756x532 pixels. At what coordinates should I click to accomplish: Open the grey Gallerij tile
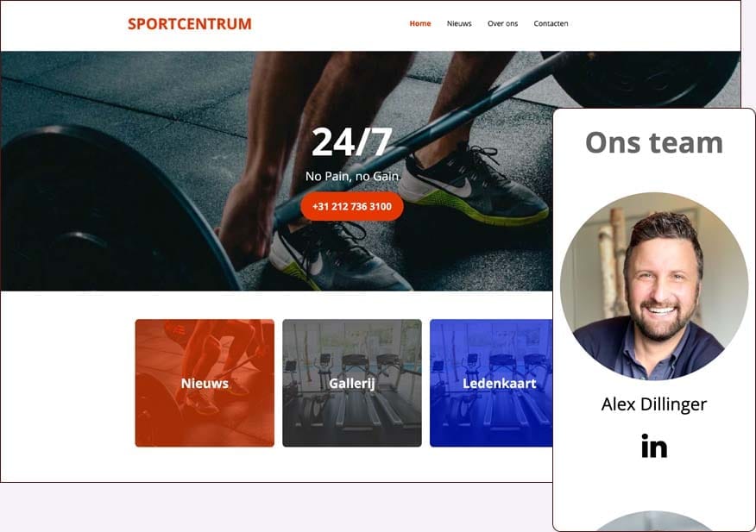[352, 383]
